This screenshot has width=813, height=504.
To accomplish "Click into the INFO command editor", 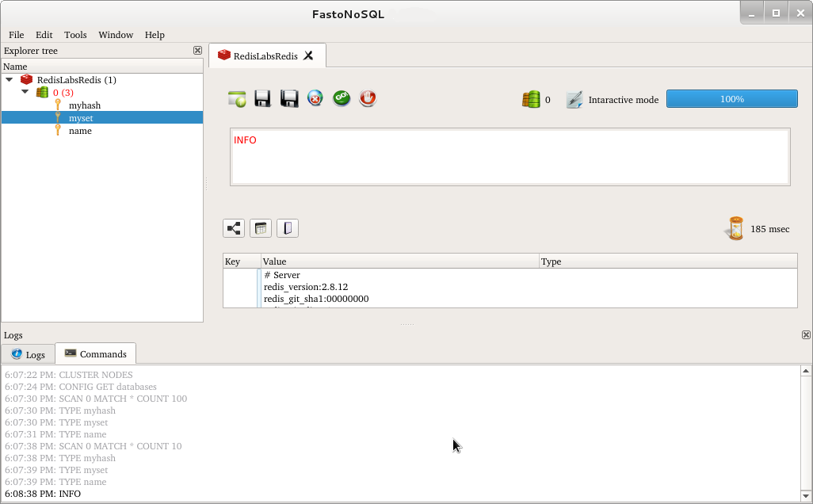I will pos(510,157).
